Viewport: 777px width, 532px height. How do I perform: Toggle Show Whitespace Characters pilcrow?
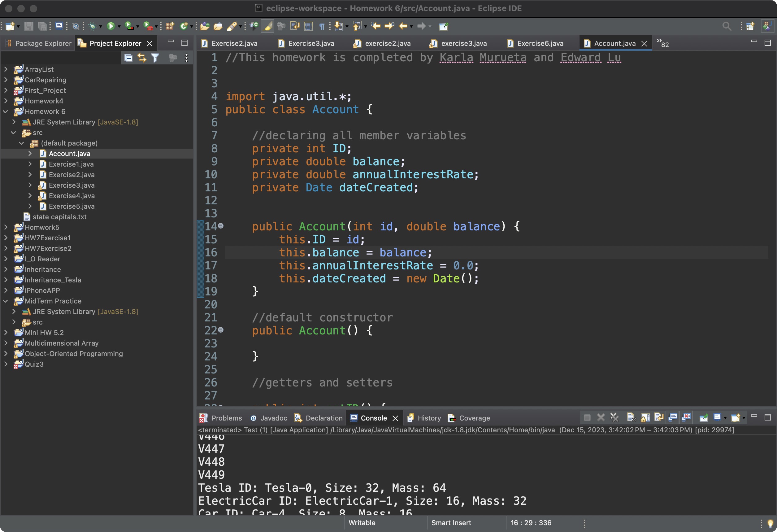322,26
